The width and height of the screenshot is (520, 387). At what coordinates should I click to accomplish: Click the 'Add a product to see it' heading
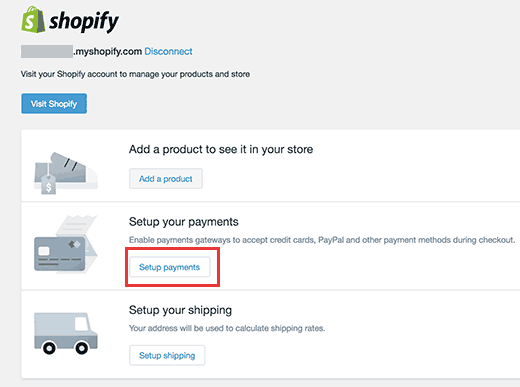point(221,149)
